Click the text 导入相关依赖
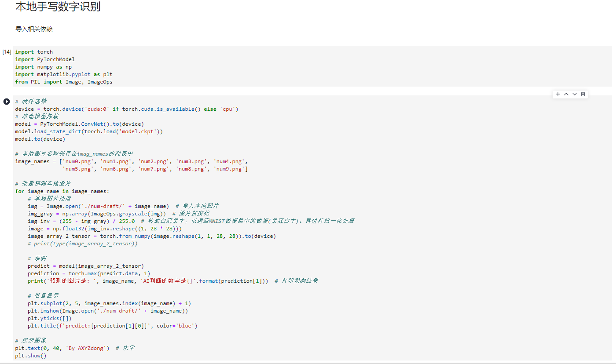 tap(34, 29)
